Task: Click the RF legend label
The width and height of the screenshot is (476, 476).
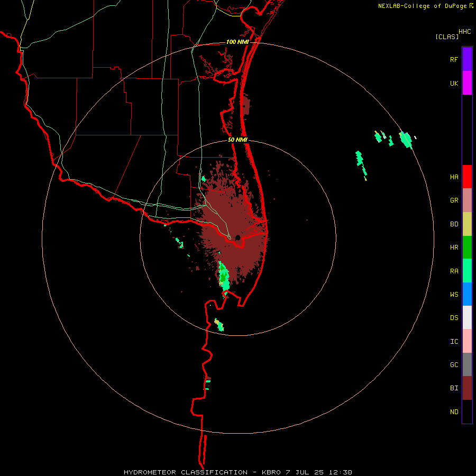Action: coord(454,60)
